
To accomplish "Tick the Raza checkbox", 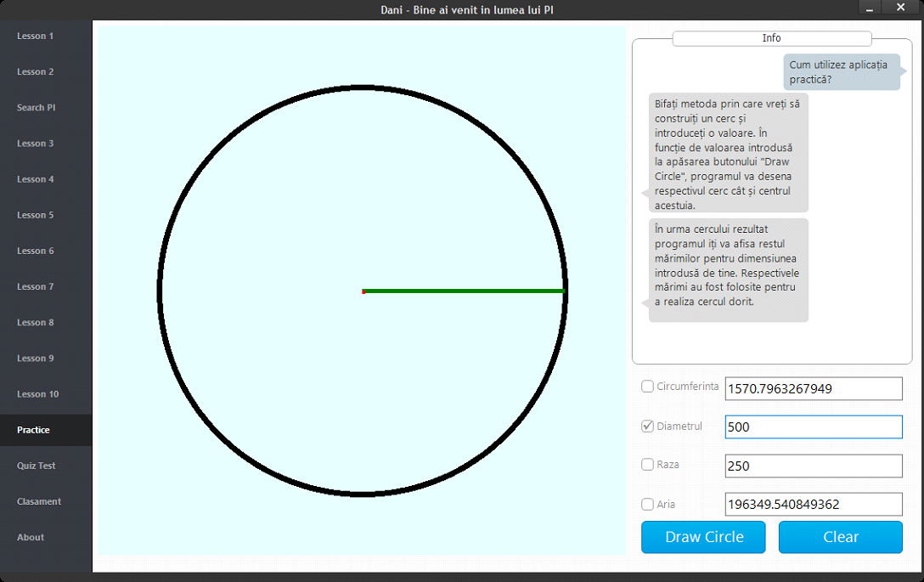I will pos(648,465).
